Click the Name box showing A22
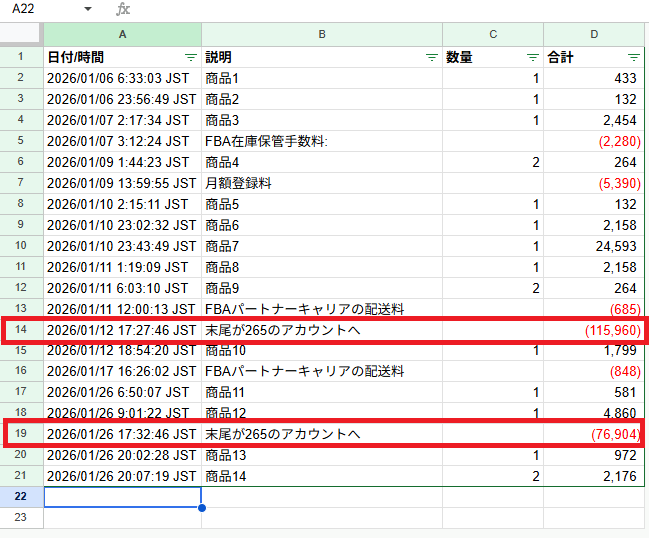The height and width of the screenshot is (538, 649). point(40,9)
